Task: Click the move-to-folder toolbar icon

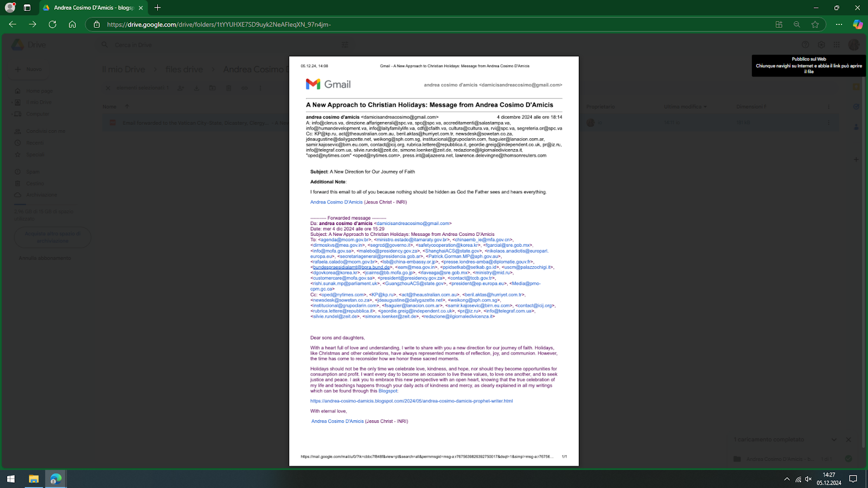Action: 213,88
